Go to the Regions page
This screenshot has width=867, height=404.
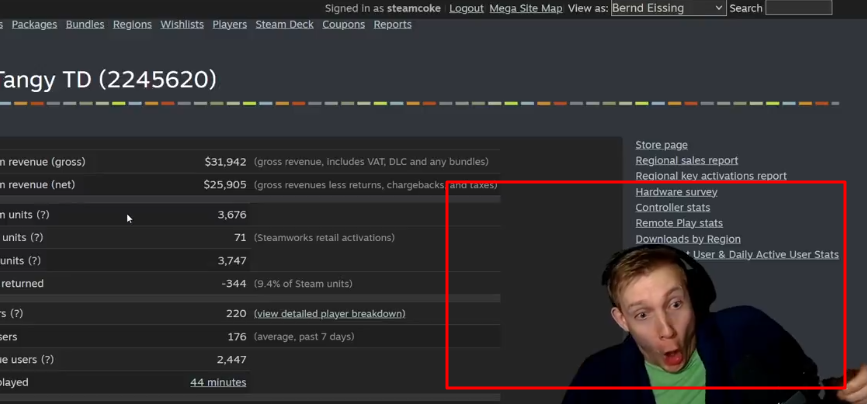click(132, 24)
